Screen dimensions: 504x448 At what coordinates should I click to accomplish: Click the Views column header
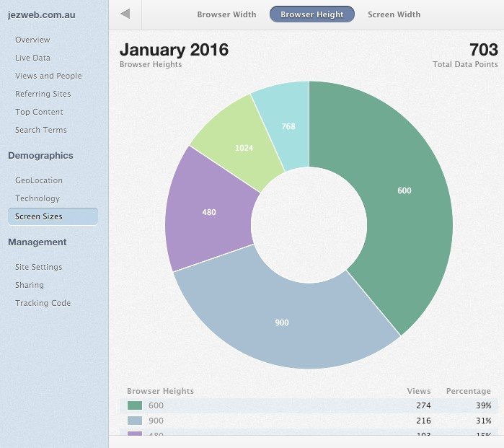pos(418,391)
